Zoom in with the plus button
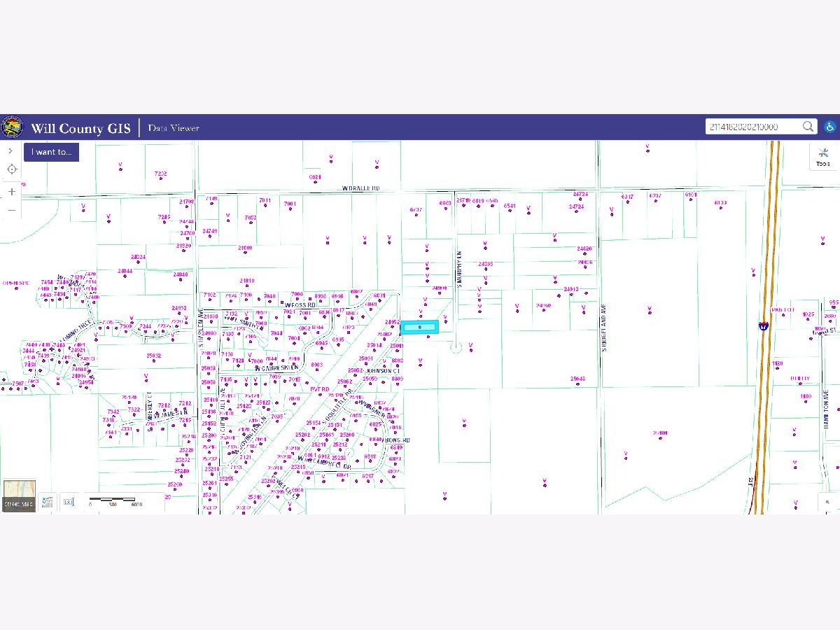Screen dimensions: 840x630 [x=12, y=191]
